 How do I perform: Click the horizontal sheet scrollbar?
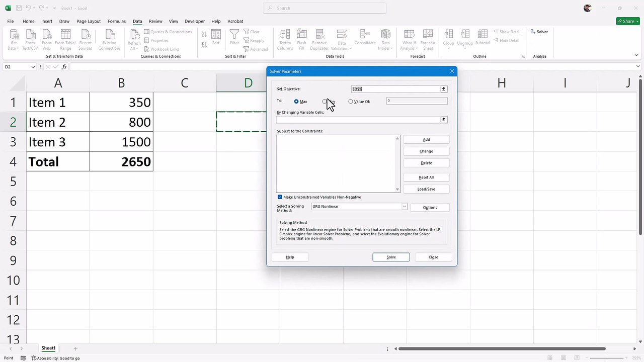501,348
